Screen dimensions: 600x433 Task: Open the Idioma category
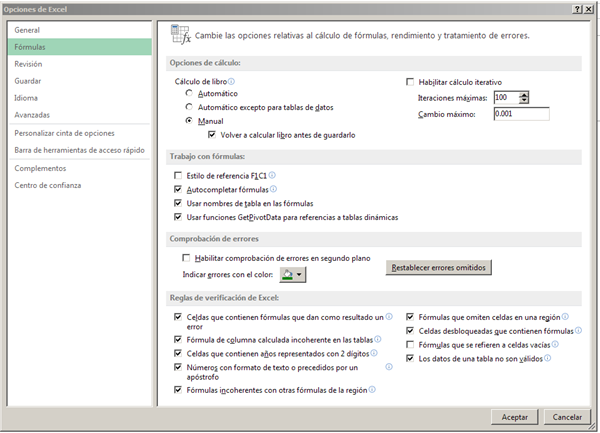click(80, 98)
